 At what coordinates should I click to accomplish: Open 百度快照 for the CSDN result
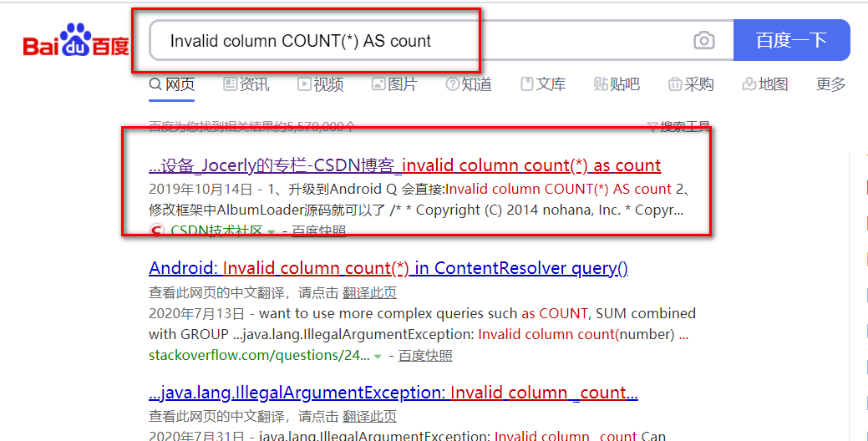tap(318, 231)
